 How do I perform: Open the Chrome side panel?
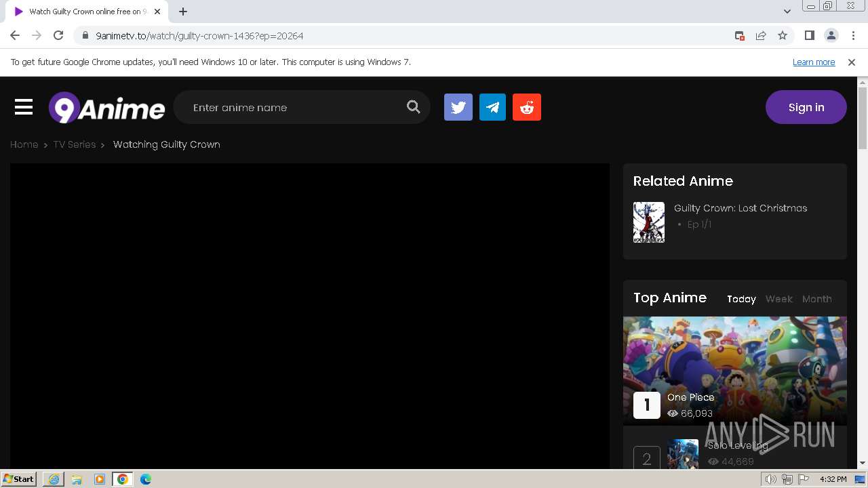[x=810, y=36]
